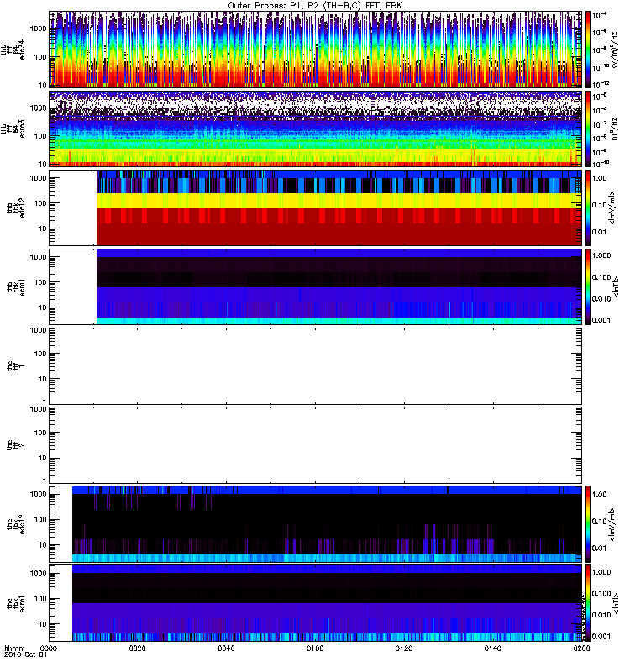Image resolution: width=630 pixels, height=672 pixels.
Task: Click the "thc fff 1" y-axis title
Action: pyautogui.click(x=16, y=366)
